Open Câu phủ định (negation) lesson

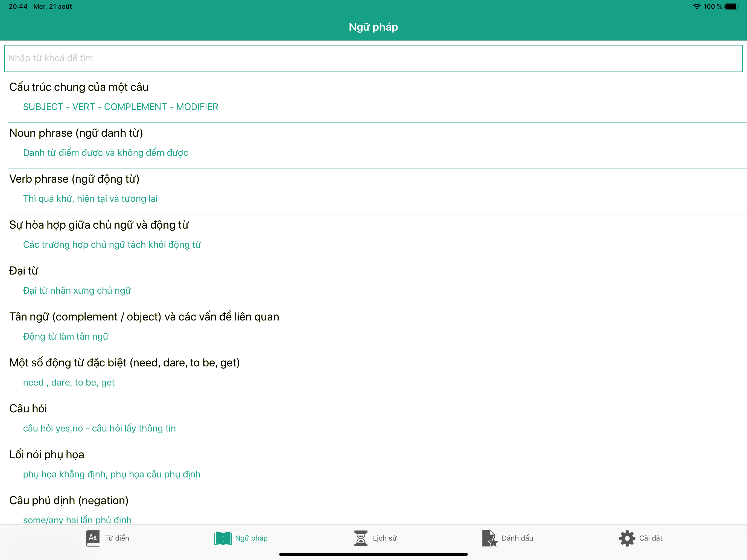click(69, 501)
